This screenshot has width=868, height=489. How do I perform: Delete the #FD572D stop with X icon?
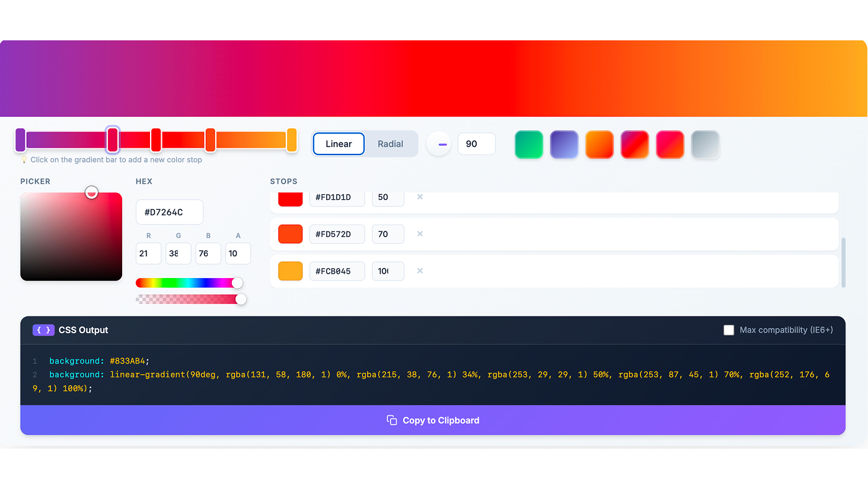point(420,234)
